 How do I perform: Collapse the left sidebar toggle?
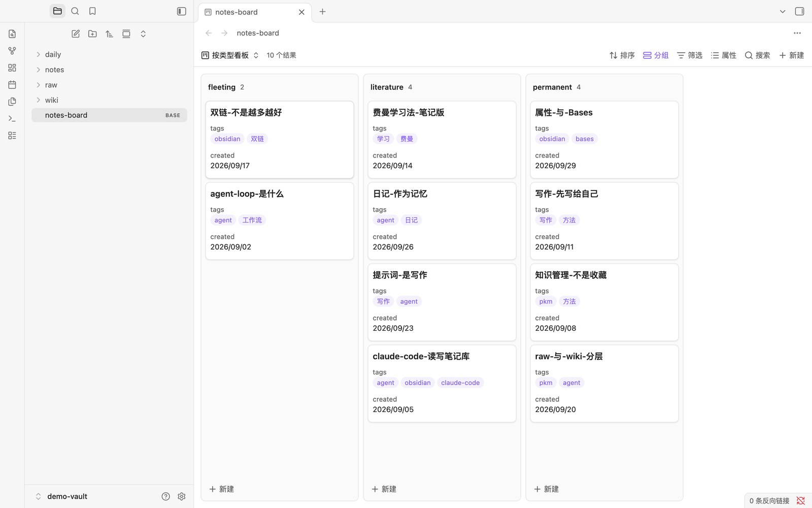[x=181, y=11]
